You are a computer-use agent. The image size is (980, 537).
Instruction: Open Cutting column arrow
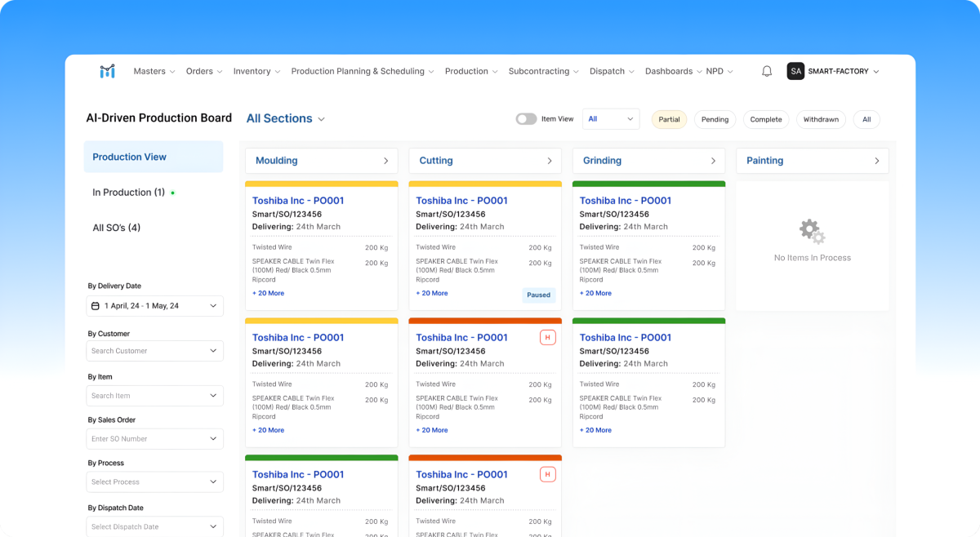click(550, 161)
